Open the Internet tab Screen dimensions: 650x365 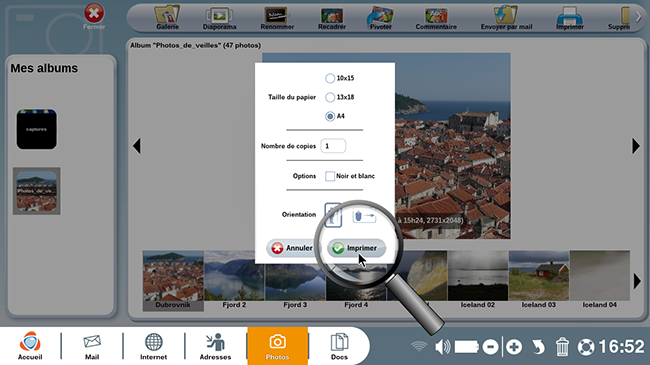(x=153, y=346)
